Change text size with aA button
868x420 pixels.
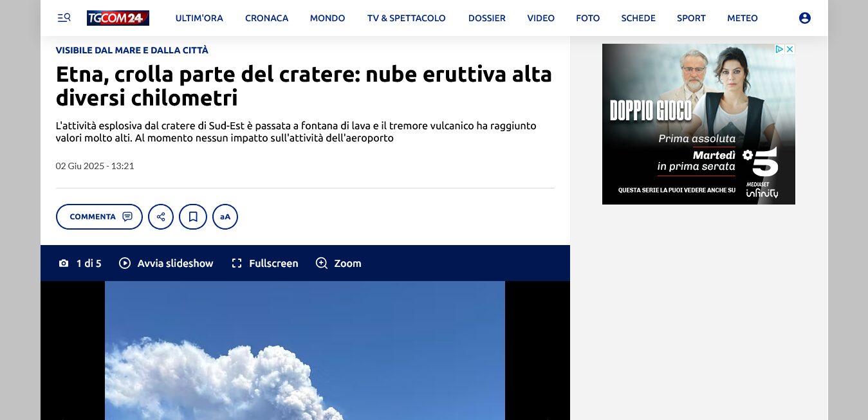pyautogui.click(x=225, y=217)
